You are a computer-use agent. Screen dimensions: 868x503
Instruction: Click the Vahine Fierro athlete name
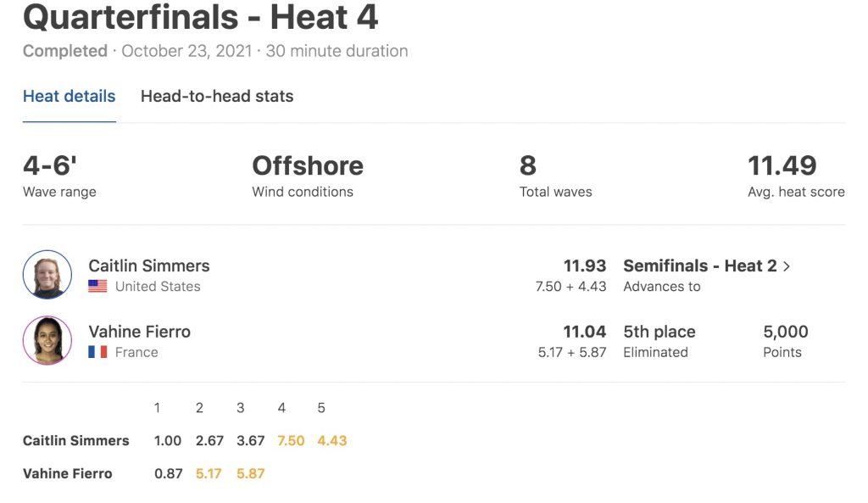tap(140, 332)
